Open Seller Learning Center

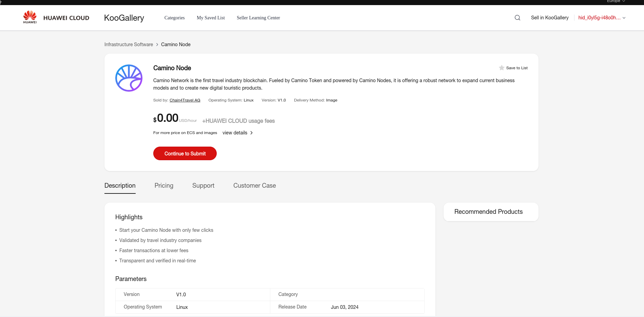(x=258, y=18)
